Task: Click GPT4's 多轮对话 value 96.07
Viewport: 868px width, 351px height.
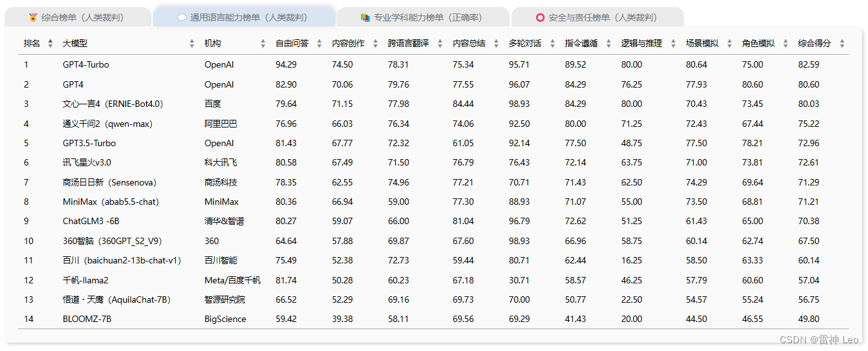Action: 519,84
